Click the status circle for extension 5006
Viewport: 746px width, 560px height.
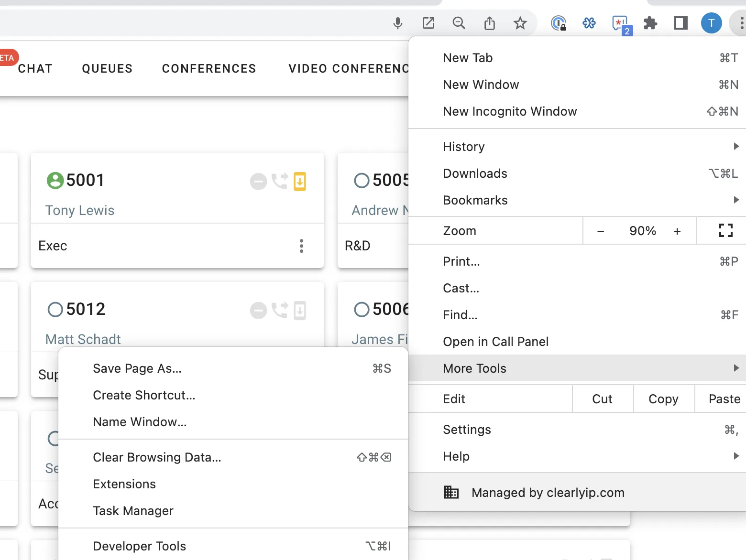coord(362,310)
